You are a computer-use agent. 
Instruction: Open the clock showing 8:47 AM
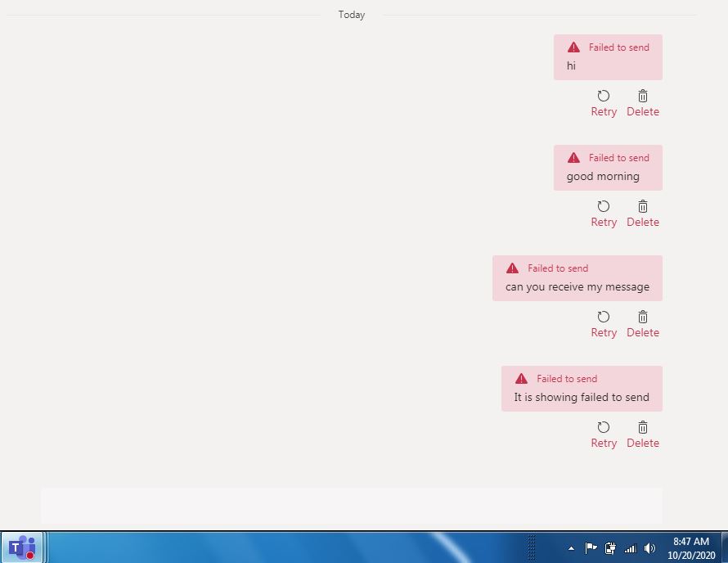pos(691,548)
